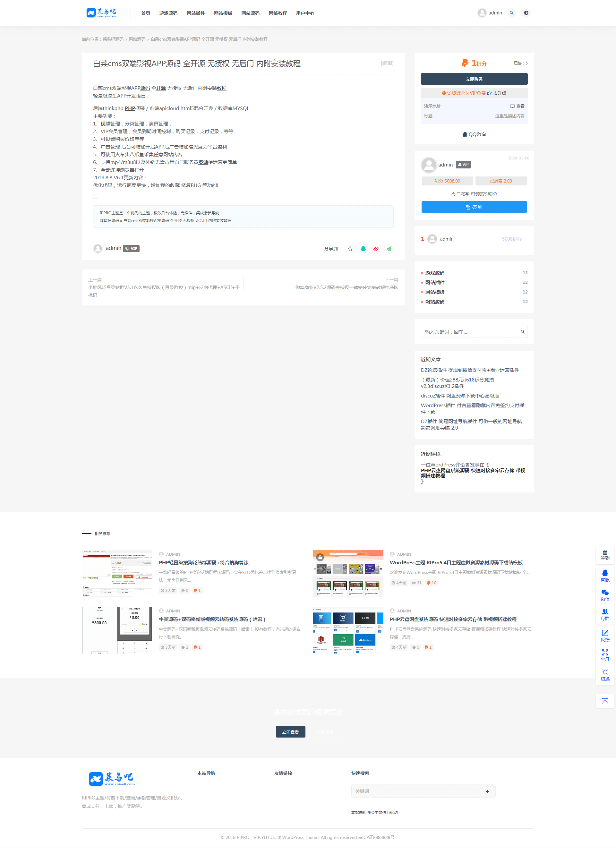This screenshot has height=854, width=616.
Task: Open the next article 微擎商业V2.5.2 link
Action: click(x=347, y=287)
